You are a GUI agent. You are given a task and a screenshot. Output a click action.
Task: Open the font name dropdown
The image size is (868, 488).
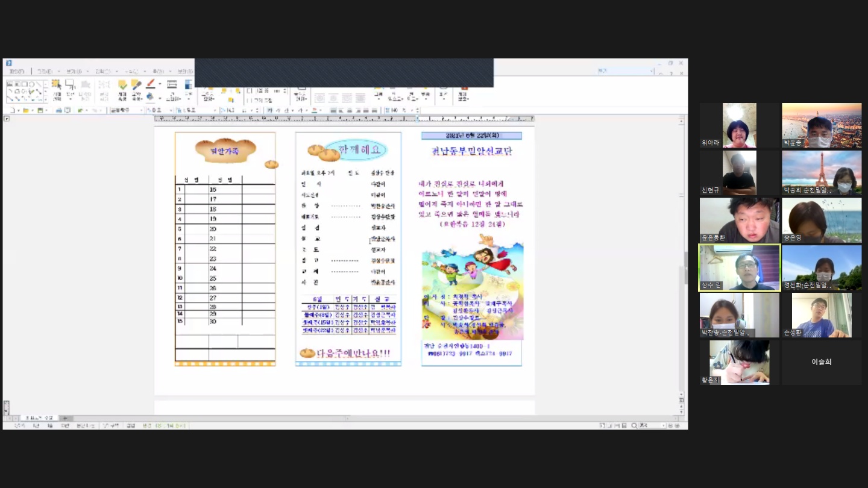pos(197,110)
